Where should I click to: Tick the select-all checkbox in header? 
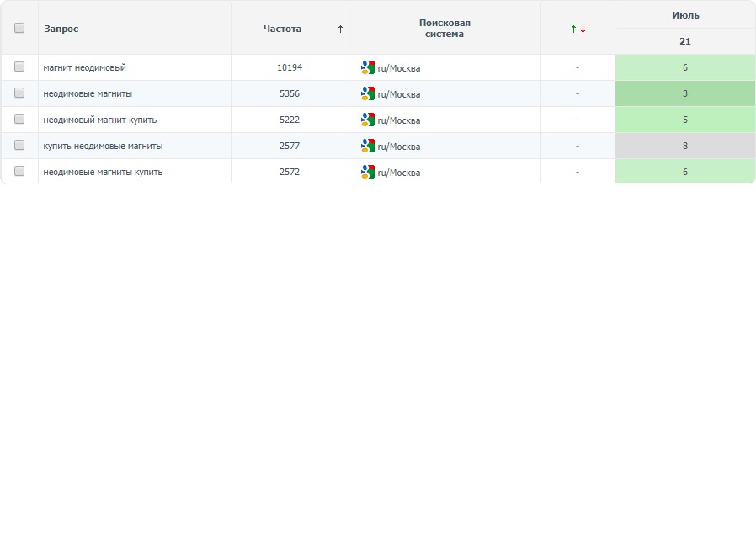tap(19, 28)
